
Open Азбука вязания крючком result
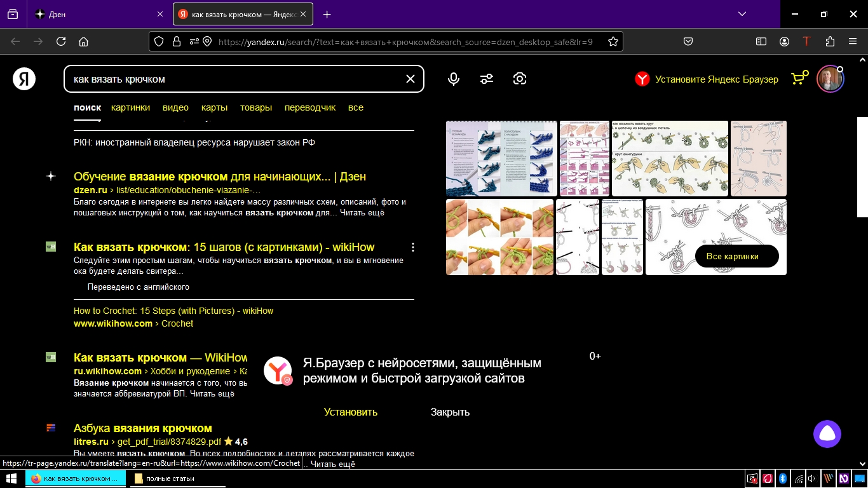(x=143, y=428)
